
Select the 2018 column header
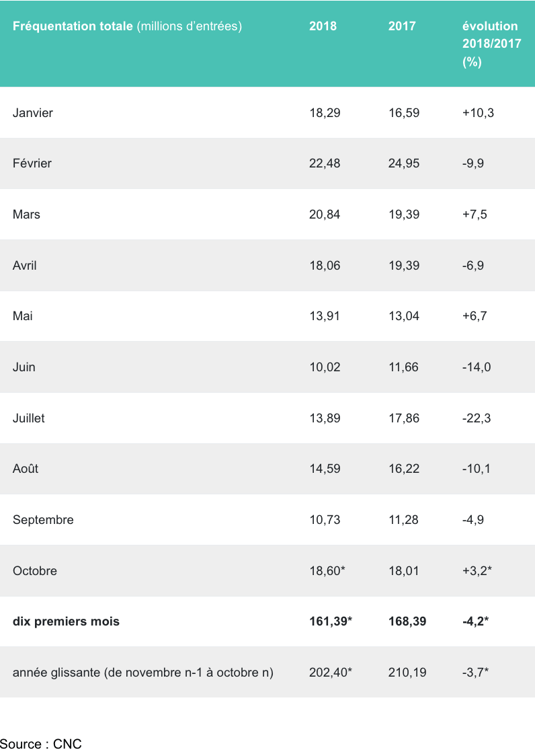323,26
